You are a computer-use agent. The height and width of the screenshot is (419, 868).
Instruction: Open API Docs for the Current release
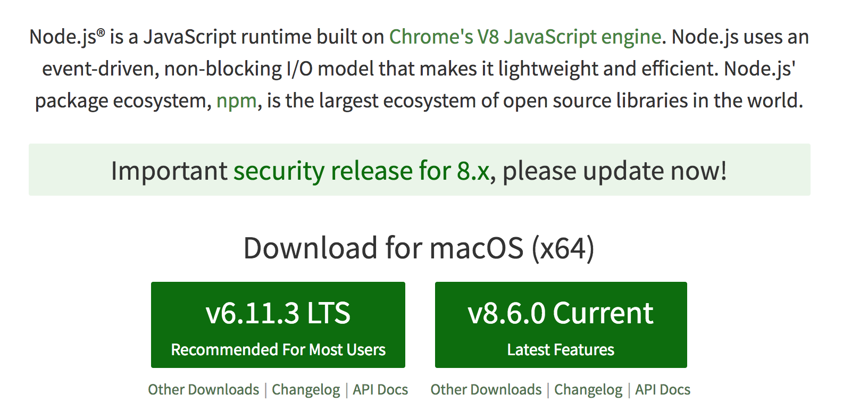pos(663,390)
